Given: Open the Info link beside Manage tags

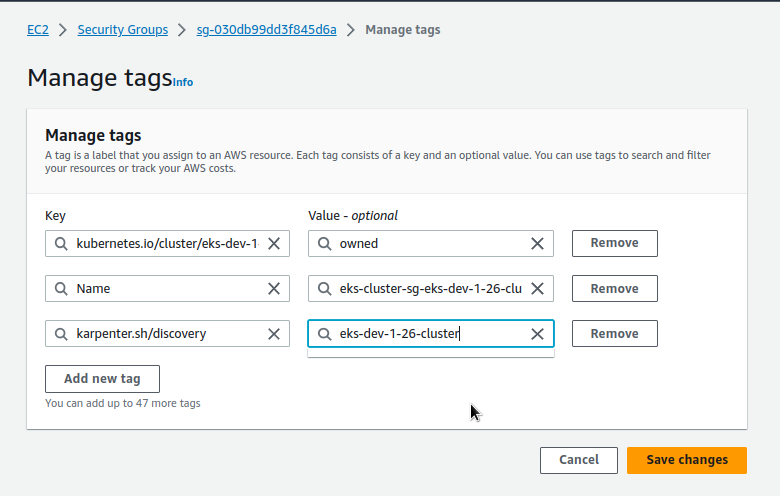Looking at the screenshot, I should 183,82.
